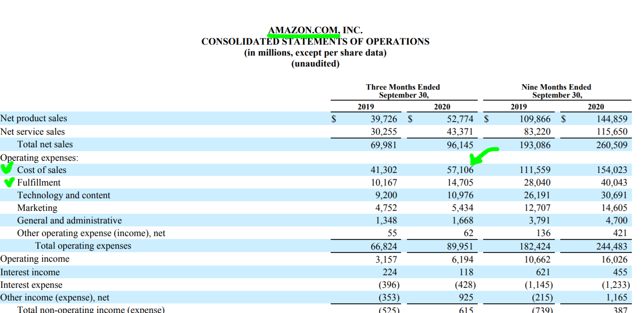The width and height of the screenshot is (644, 313).
Task: Select the "Interest income" row label
Action: 30,272
